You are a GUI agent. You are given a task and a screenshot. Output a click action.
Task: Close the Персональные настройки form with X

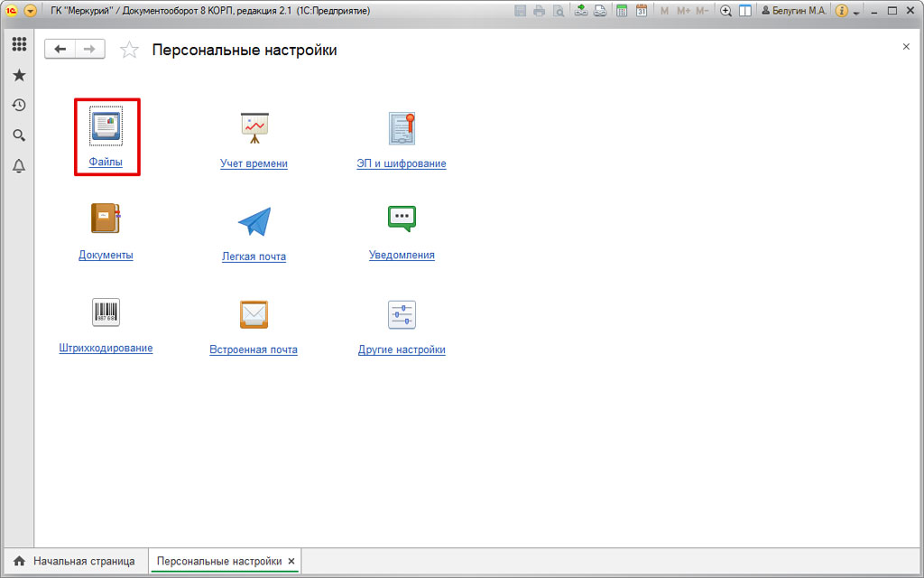click(x=906, y=47)
